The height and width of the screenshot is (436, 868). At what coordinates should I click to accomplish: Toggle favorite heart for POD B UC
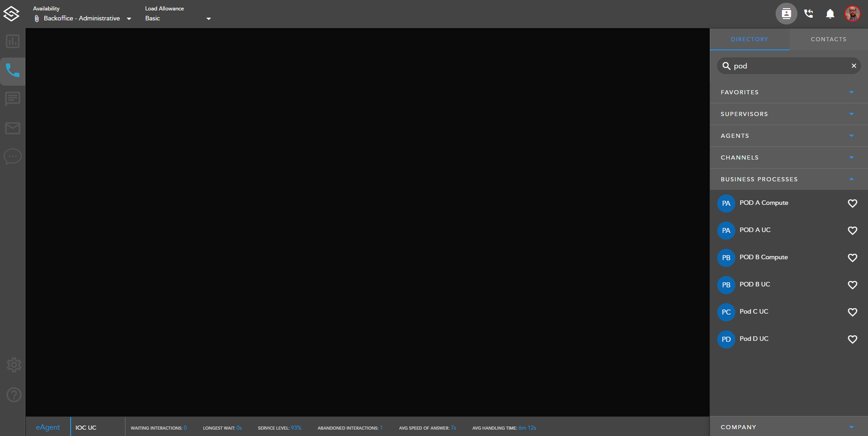pyautogui.click(x=852, y=285)
